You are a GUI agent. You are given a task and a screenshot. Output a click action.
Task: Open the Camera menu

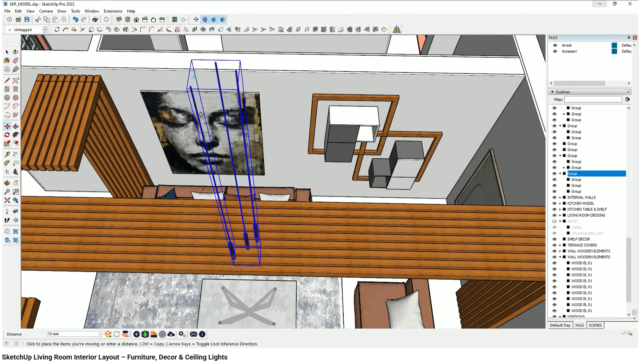(x=46, y=11)
